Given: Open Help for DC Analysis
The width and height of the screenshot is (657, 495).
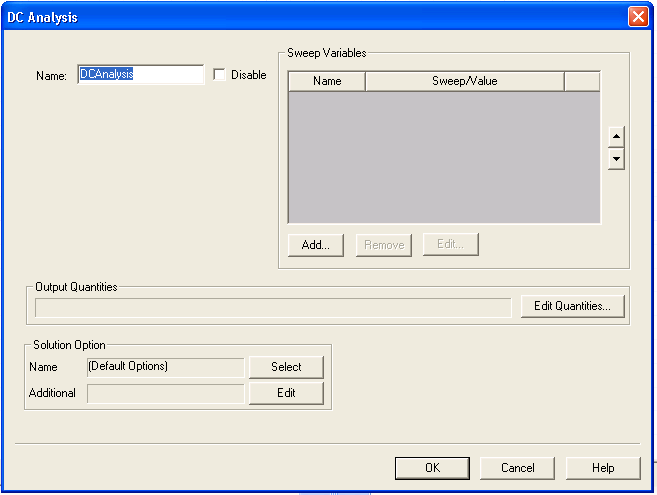Looking at the screenshot, I should [603, 468].
